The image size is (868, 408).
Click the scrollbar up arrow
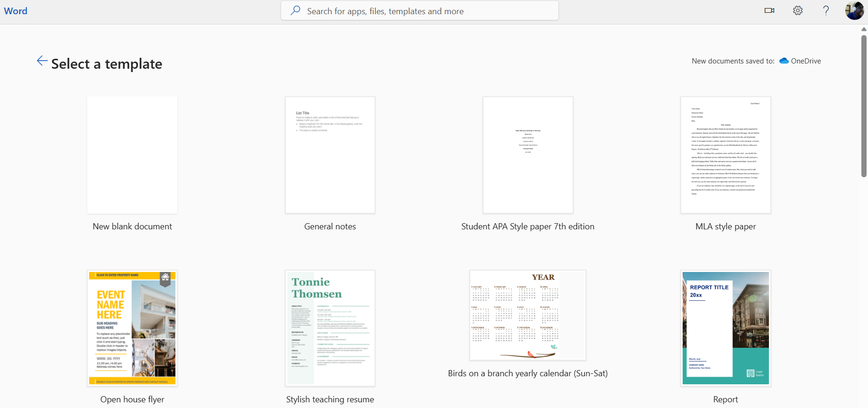click(864, 29)
